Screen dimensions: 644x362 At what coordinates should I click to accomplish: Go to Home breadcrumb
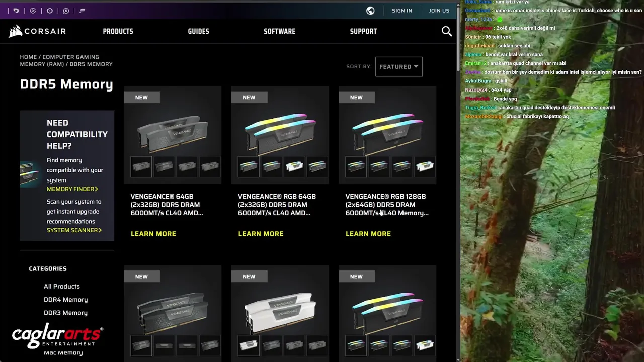pos(28,57)
